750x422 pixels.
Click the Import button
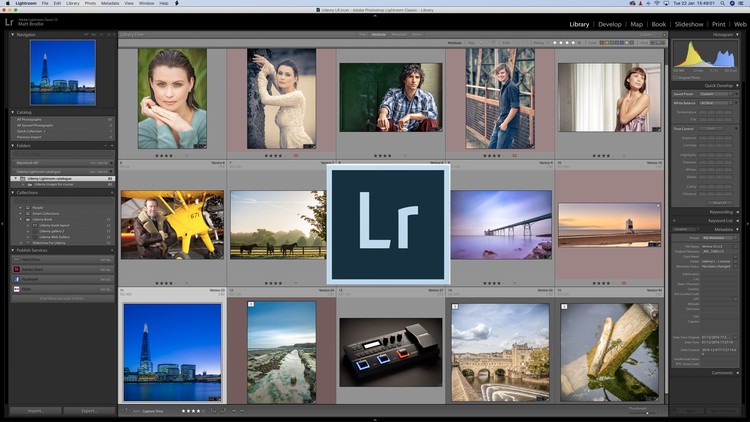(x=35, y=411)
